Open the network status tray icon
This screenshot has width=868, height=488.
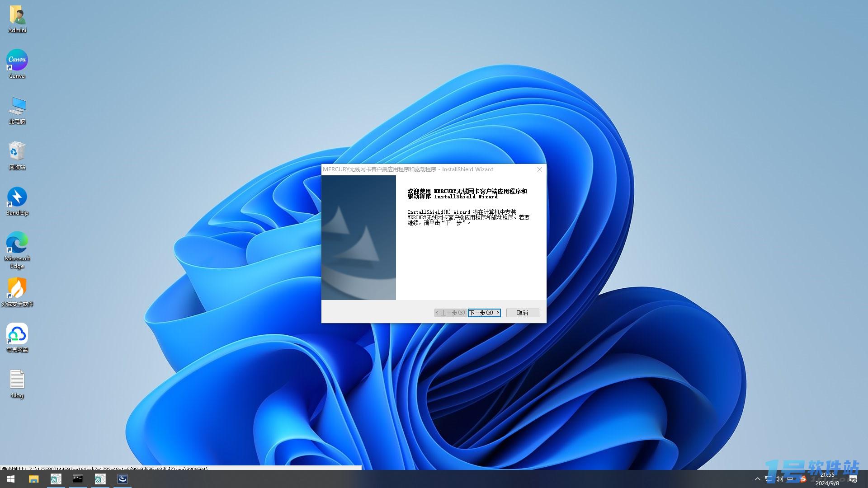point(769,479)
